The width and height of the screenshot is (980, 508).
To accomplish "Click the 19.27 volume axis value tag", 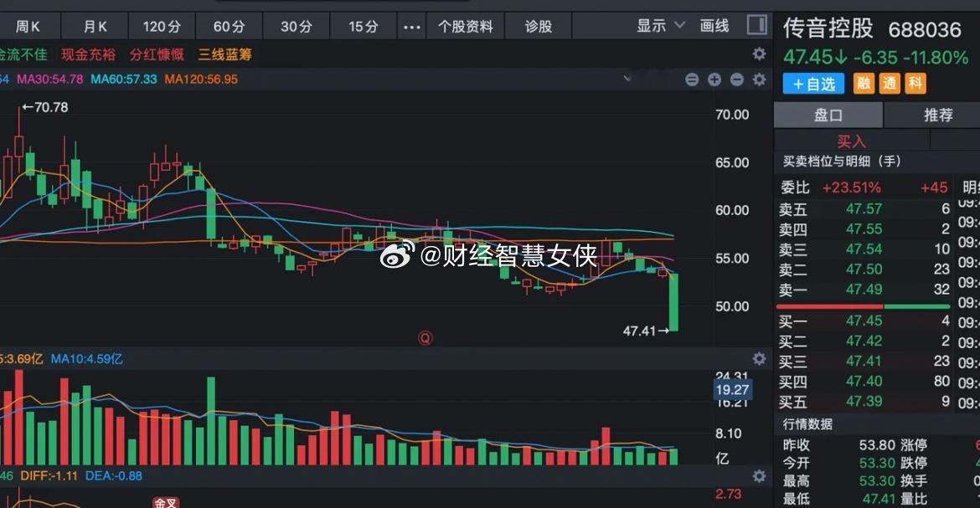I will click(x=733, y=390).
